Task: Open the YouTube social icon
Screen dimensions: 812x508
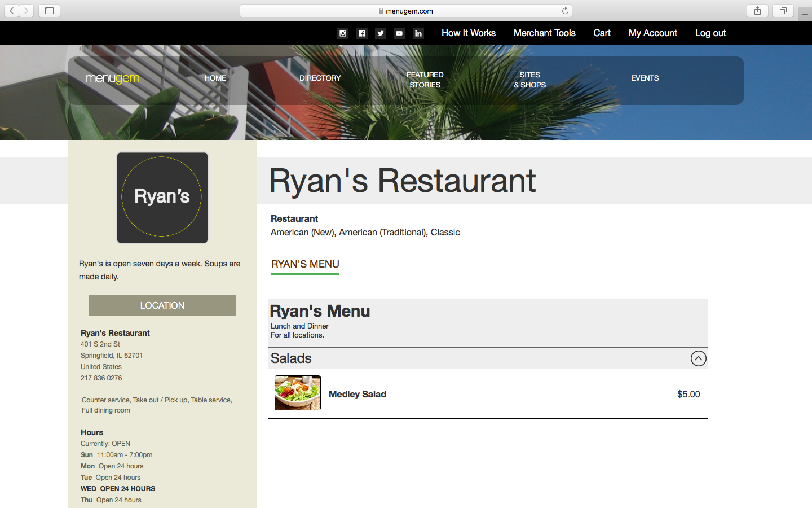Action: click(399, 33)
